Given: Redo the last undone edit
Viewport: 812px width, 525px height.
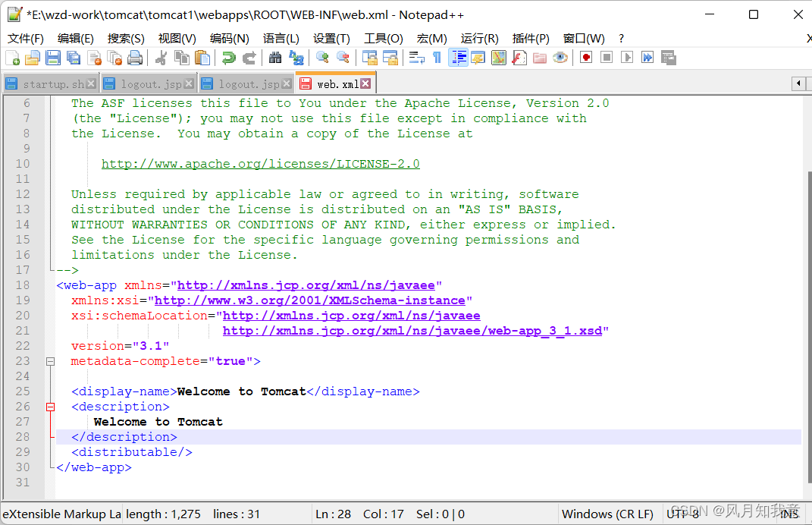Looking at the screenshot, I should pyautogui.click(x=249, y=58).
